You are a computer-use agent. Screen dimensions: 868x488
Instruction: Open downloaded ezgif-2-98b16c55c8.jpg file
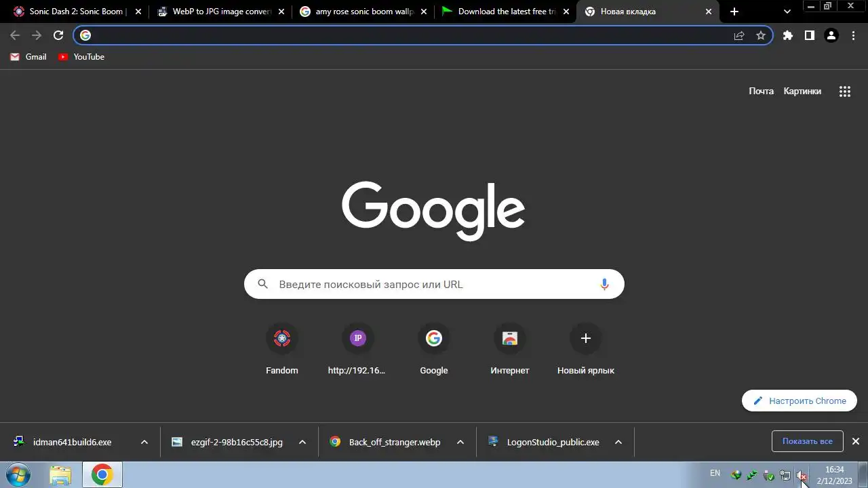(x=237, y=442)
